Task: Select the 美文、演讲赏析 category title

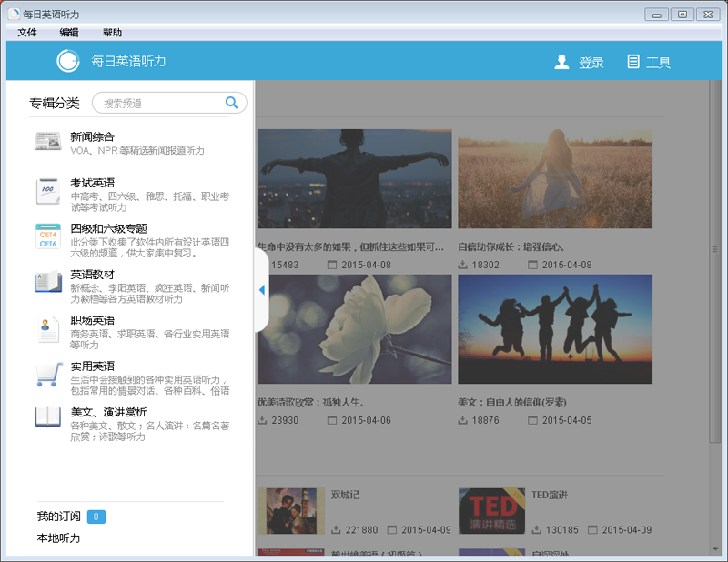Action: (x=108, y=412)
